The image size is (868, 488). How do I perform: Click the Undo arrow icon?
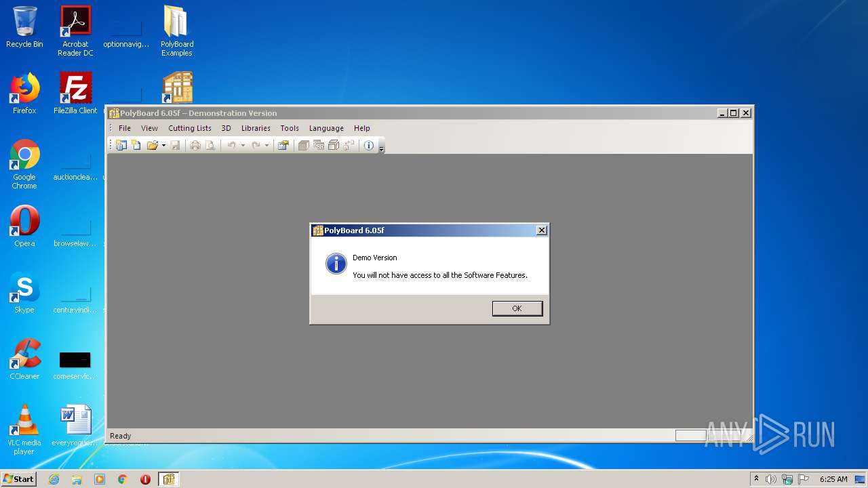pyautogui.click(x=231, y=145)
